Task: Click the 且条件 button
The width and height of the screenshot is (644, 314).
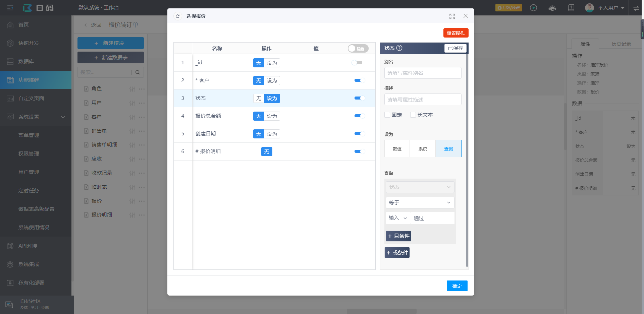Action: point(398,236)
